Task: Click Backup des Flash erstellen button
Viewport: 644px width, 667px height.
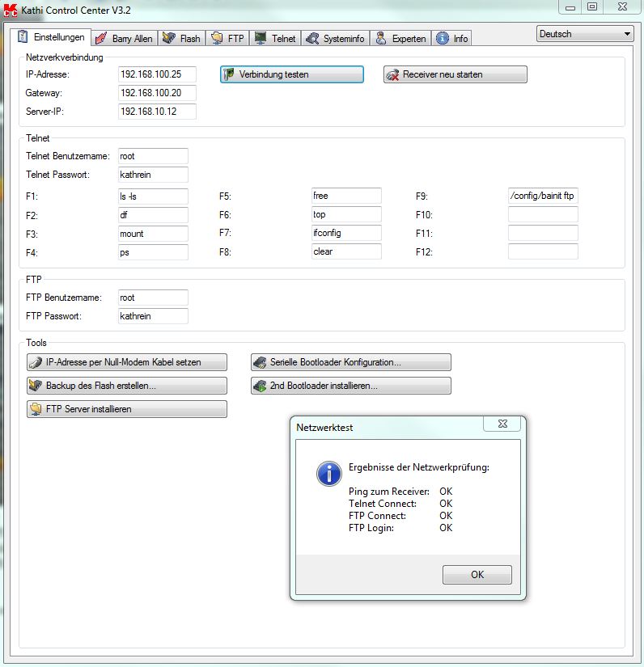Action: [127, 386]
